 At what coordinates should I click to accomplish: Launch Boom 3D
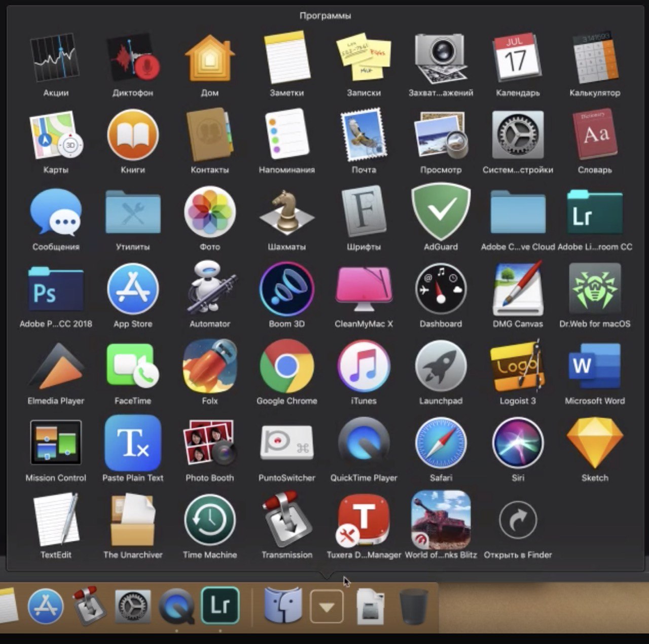(287, 289)
